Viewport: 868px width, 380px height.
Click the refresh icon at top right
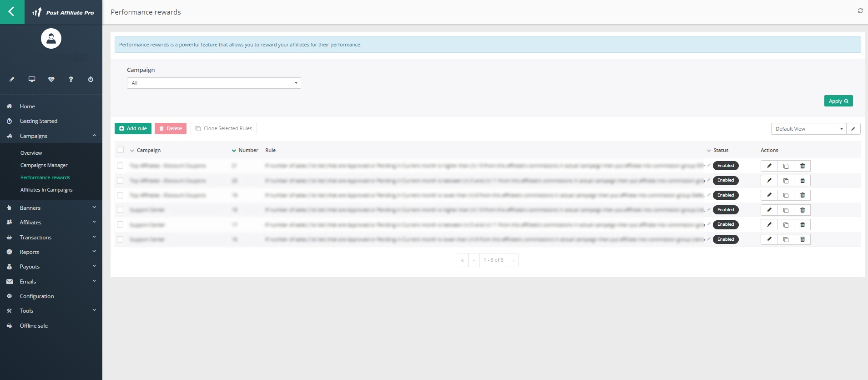tap(860, 11)
